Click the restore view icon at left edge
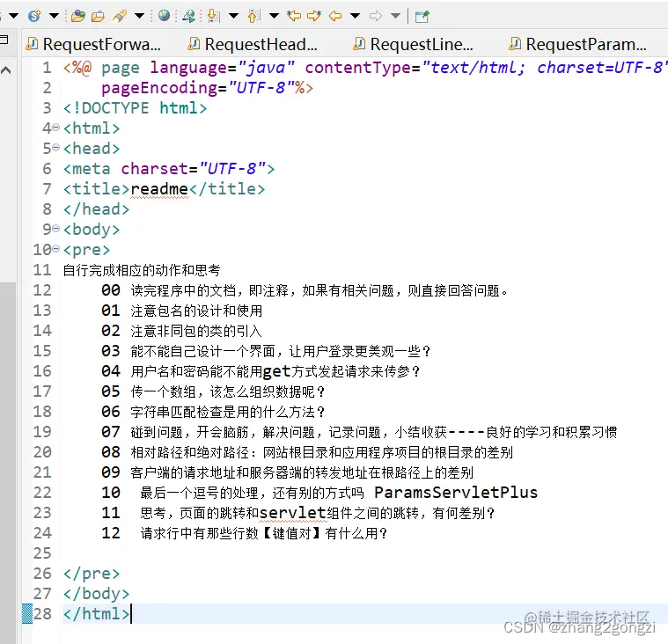 [4, 40]
